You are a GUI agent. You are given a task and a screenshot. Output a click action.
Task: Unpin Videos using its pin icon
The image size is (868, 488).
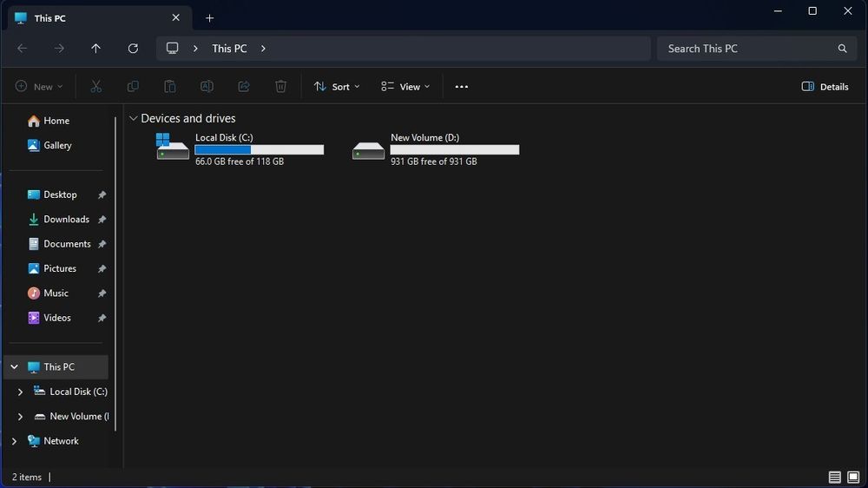point(102,318)
